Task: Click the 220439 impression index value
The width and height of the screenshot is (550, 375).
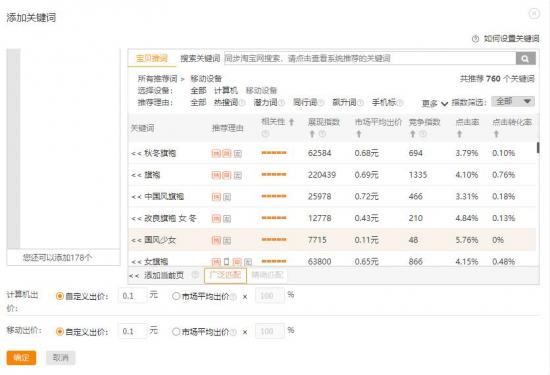Action: [x=322, y=175]
